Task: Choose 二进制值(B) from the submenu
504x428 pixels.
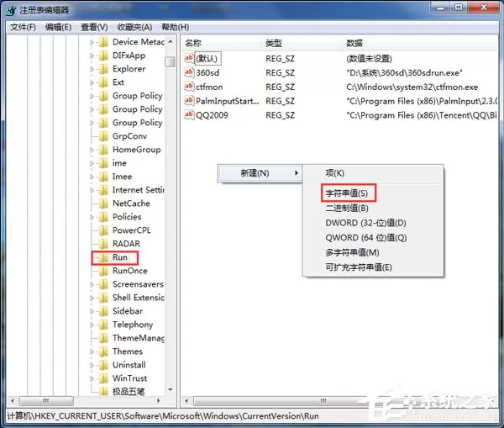Action: pos(347,209)
